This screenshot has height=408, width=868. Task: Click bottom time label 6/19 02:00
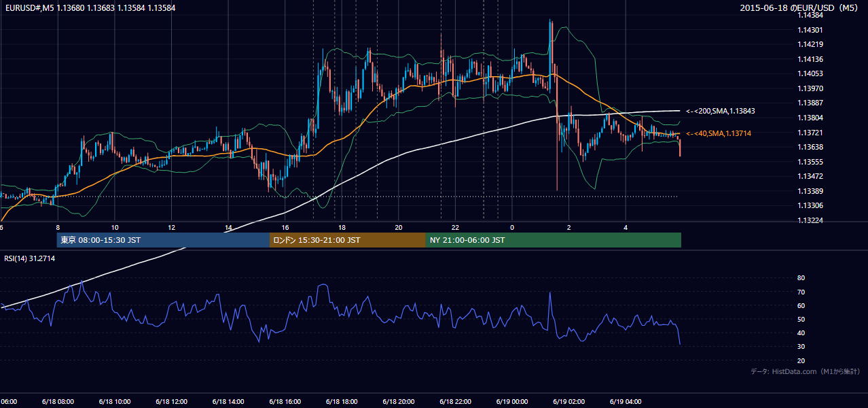[568, 401]
